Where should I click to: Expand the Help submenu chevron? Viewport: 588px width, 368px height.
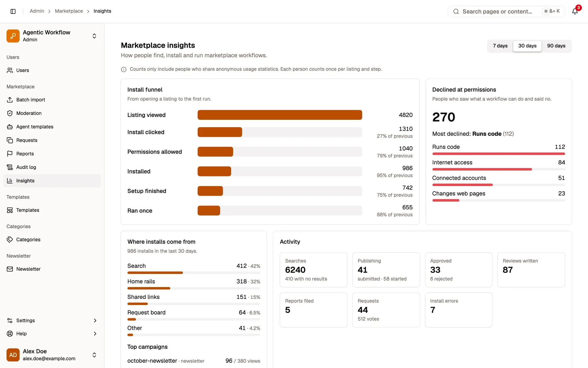click(x=95, y=334)
